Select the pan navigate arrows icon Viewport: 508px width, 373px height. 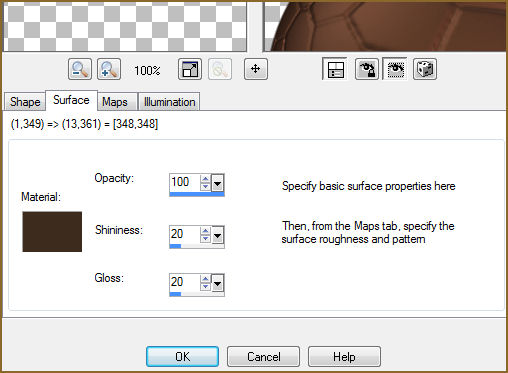(x=256, y=69)
